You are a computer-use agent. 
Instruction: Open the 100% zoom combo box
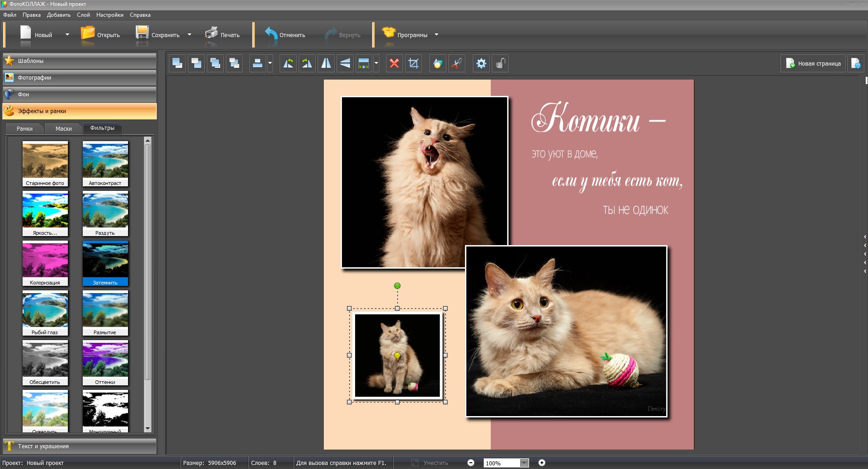click(x=506, y=463)
